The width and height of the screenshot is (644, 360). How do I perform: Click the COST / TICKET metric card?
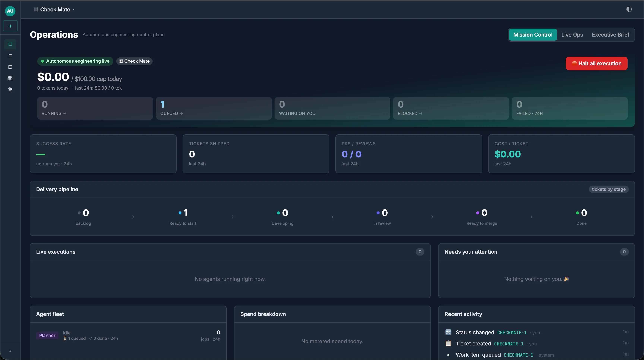(x=561, y=154)
